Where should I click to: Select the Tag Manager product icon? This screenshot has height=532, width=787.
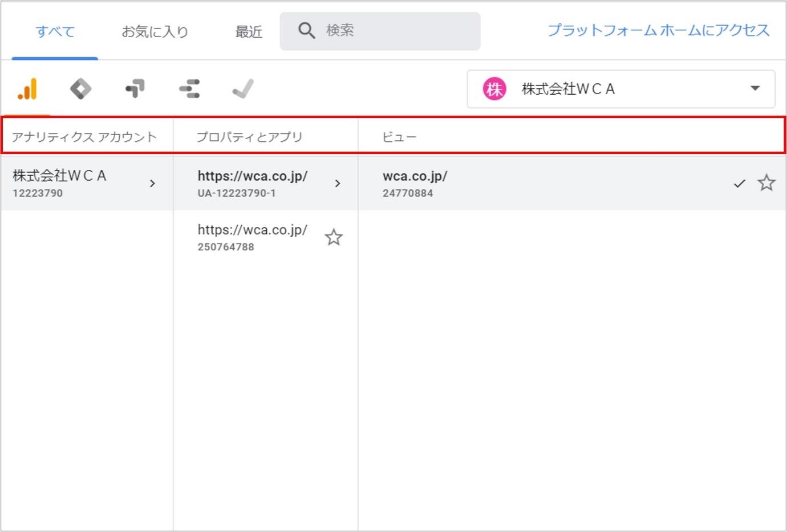click(x=80, y=89)
